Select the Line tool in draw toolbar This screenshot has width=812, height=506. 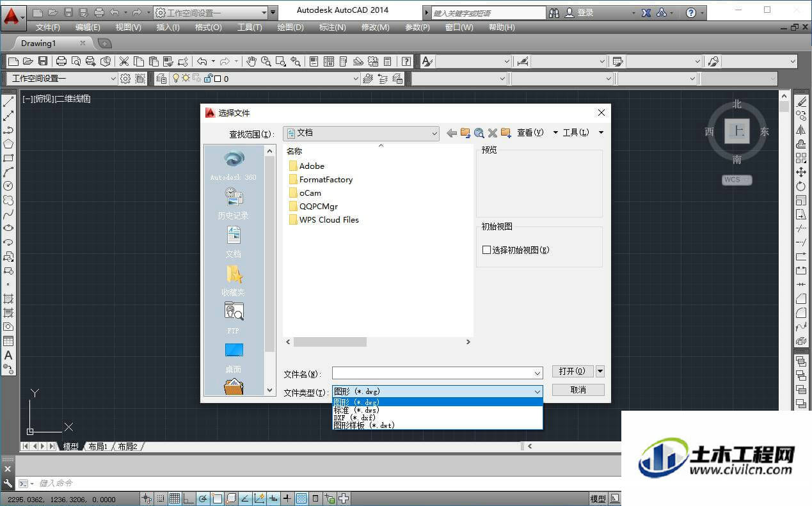pos(8,102)
